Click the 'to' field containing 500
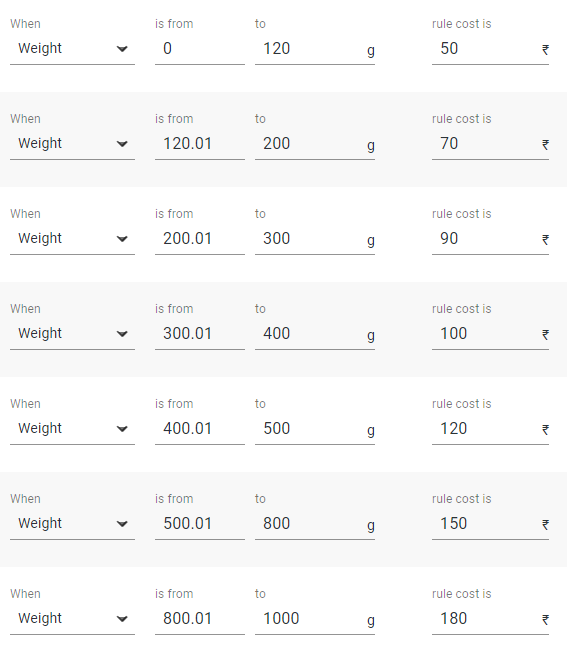567x647 pixels. [314, 428]
